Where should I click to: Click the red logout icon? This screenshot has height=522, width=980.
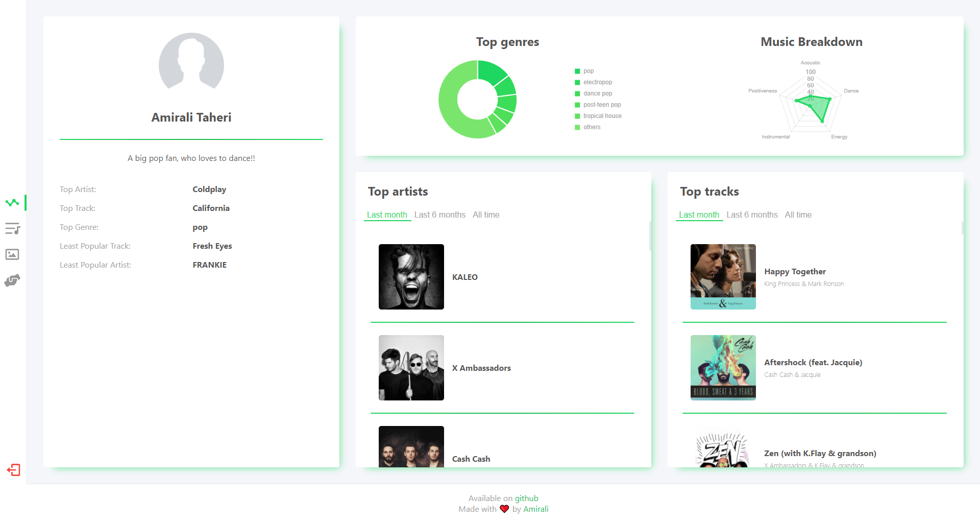pyautogui.click(x=13, y=470)
